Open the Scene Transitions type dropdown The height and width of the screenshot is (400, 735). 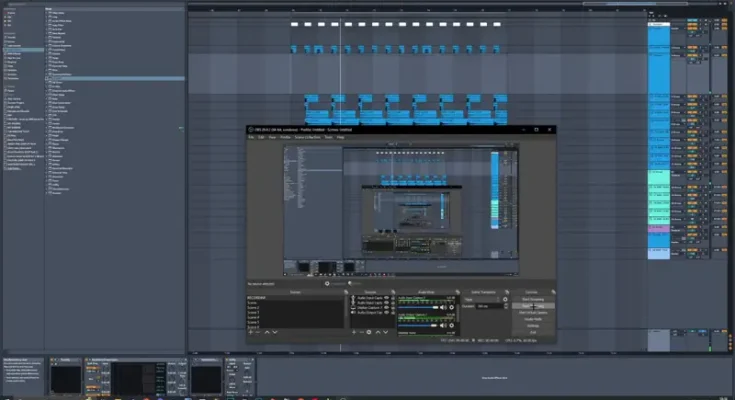484,299
